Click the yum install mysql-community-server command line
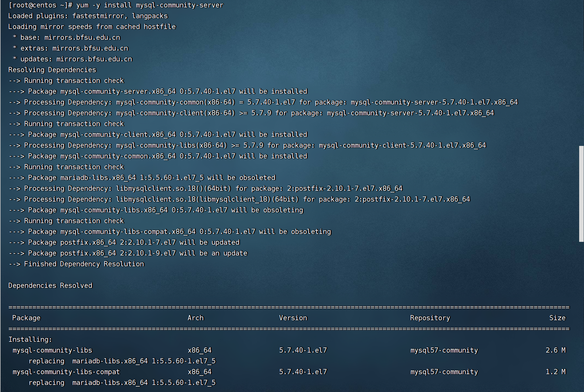Screen dimensions: 584x392 click(116, 5)
